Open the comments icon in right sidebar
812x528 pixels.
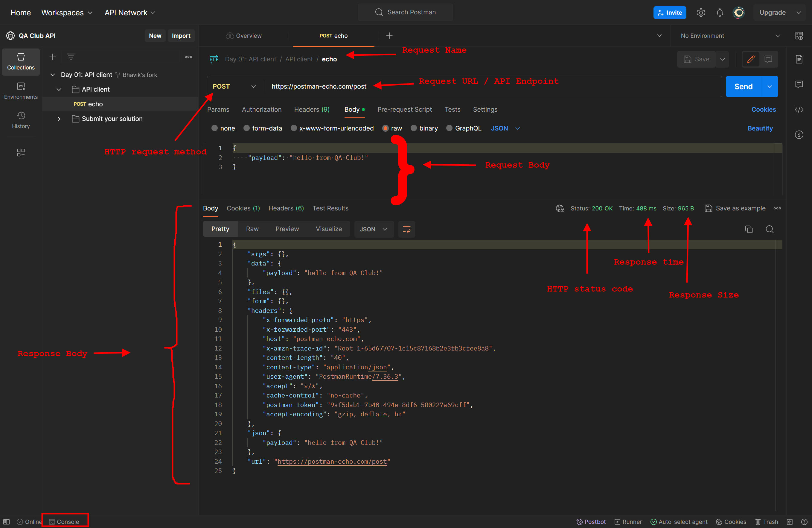point(799,84)
